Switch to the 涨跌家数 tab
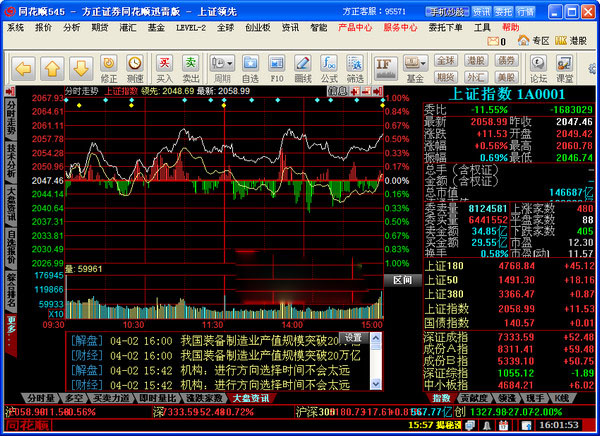Image resolution: width=600 pixels, height=436 pixels. [x=204, y=398]
